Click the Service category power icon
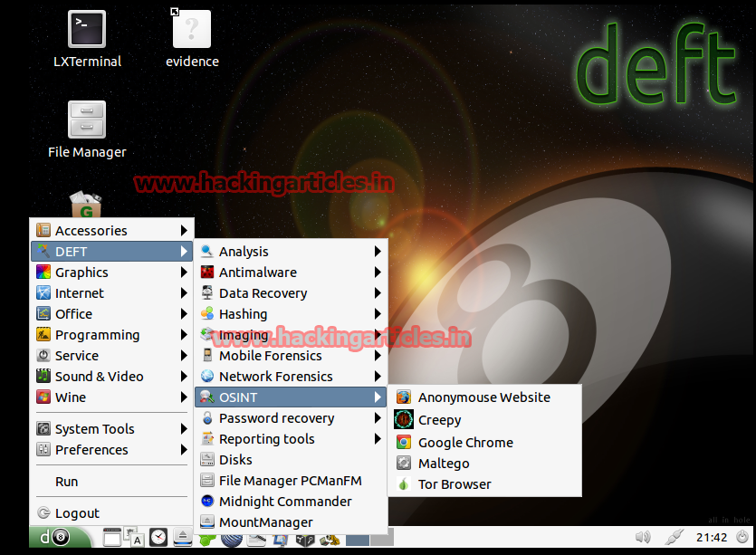Screen dimensions: 756x555 (43, 356)
